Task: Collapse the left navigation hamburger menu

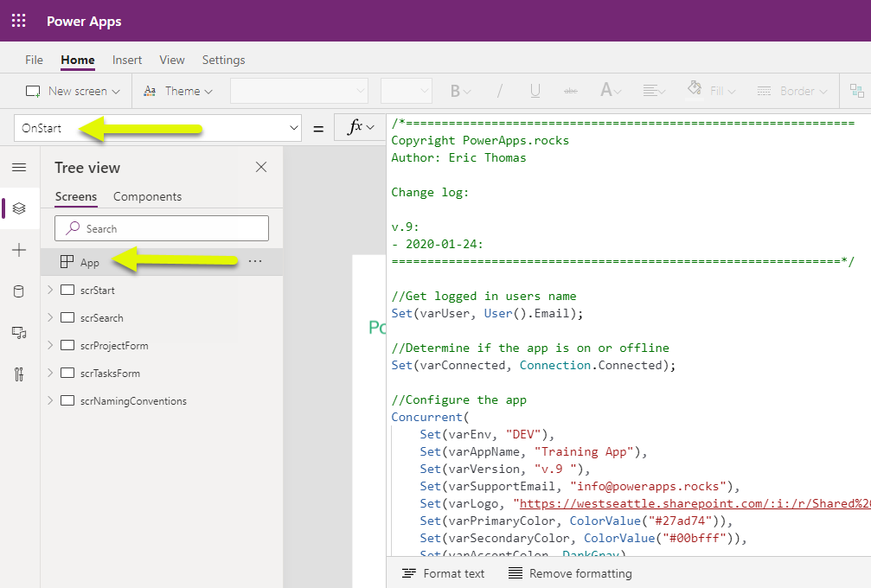Action: 19,167
